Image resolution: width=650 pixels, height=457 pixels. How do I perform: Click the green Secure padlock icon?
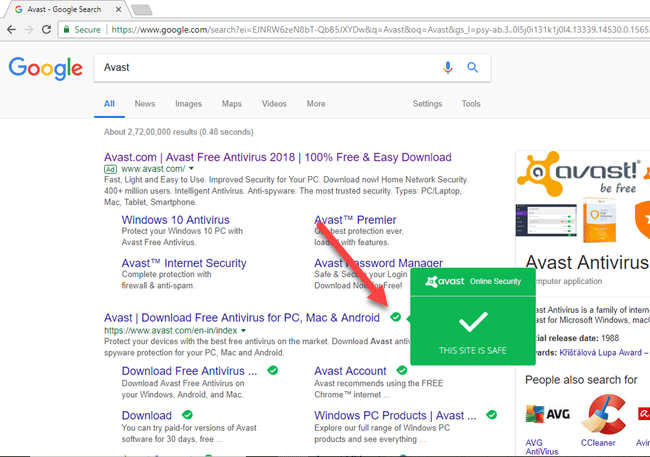click(66, 29)
